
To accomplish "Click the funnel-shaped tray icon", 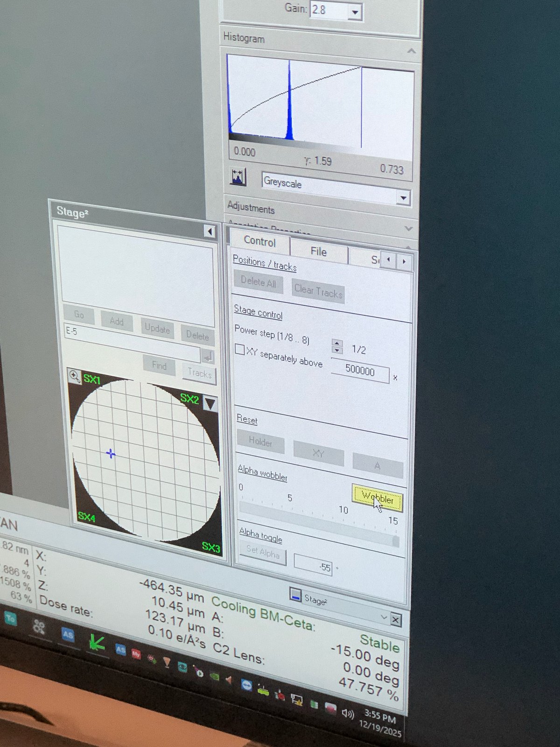I will [x=167, y=662].
